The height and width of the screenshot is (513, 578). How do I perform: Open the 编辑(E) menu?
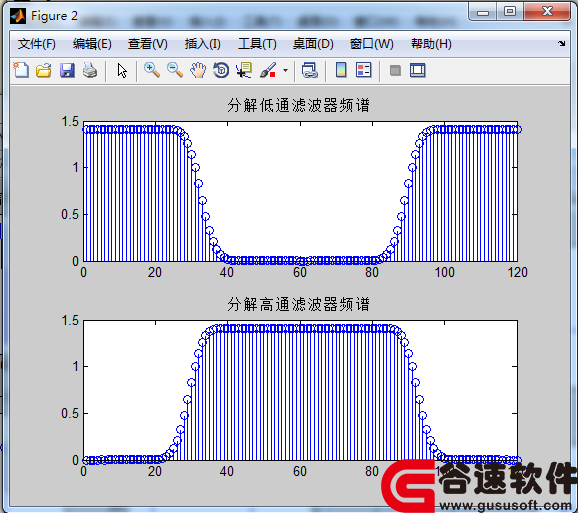pos(92,44)
